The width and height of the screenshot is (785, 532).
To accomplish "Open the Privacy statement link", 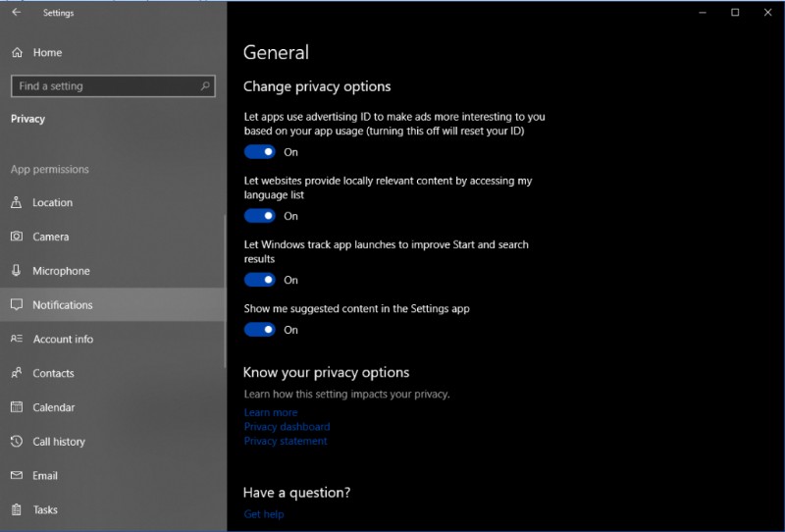I will click(x=286, y=441).
